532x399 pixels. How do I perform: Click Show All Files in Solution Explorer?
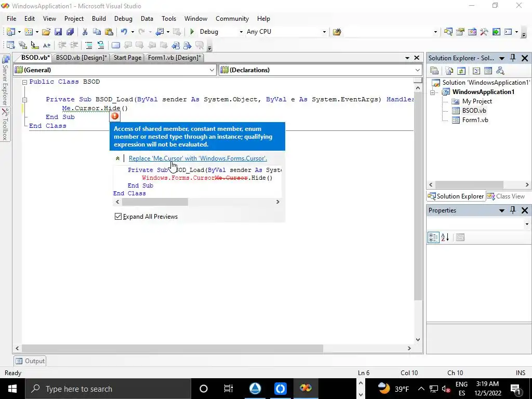tap(449, 71)
